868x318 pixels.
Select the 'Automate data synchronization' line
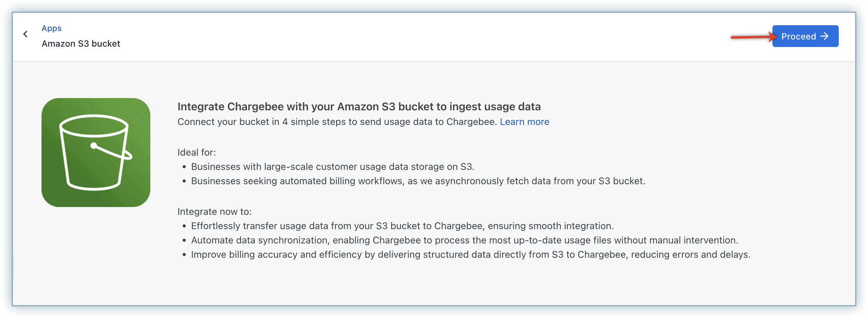point(464,240)
